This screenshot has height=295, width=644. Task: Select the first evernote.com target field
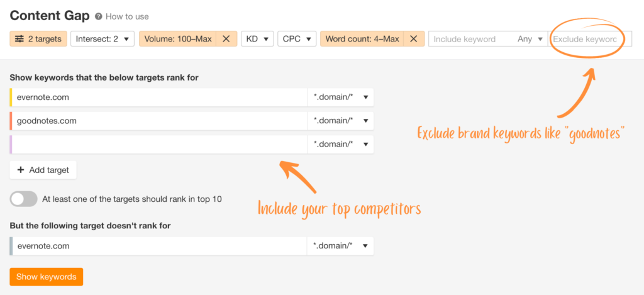click(x=158, y=97)
